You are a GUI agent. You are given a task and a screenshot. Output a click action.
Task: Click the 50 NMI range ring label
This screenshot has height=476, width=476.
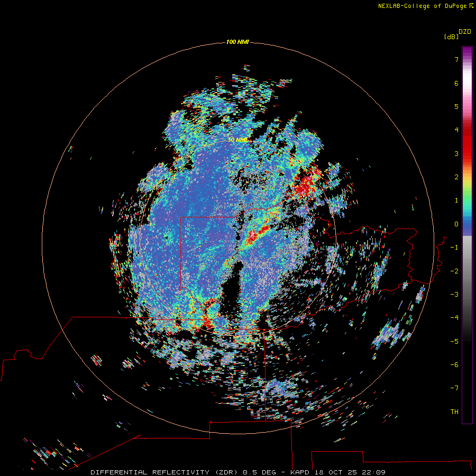coord(237,140)
